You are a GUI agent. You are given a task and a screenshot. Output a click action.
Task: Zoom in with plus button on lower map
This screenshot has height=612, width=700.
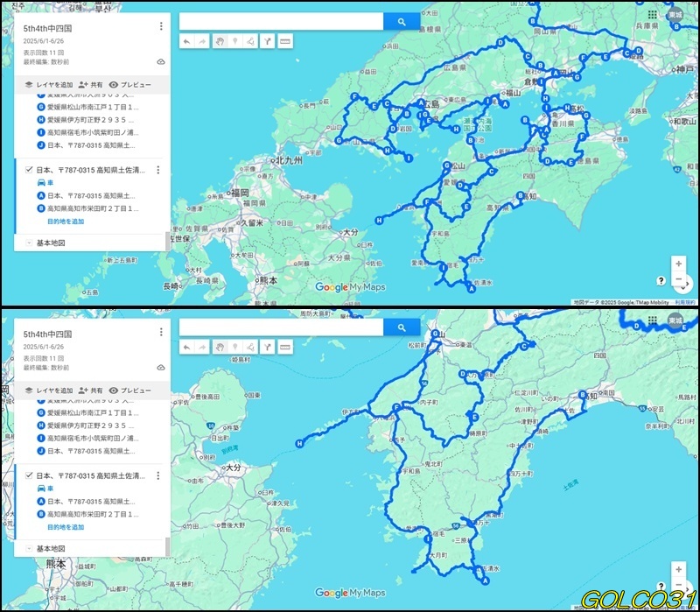pos(678,569)
